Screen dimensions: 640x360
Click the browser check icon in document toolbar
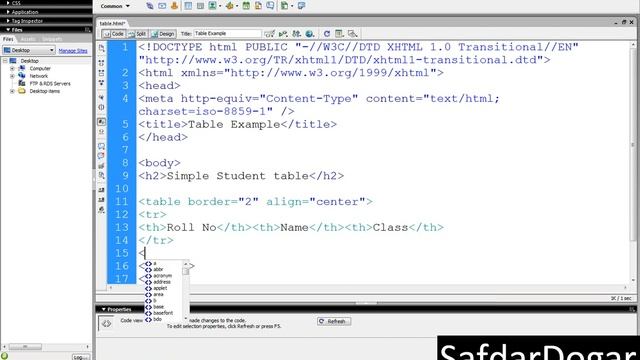point(269,34)
